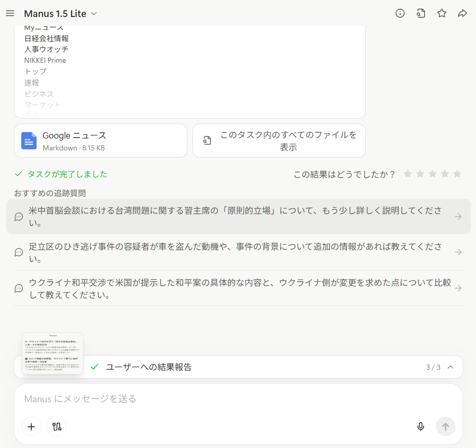The height and width of the screenshot is (448, 476).
Task: Click このタスク内のすべてのファイルを表示 button
Action: (x=279, y=141)
